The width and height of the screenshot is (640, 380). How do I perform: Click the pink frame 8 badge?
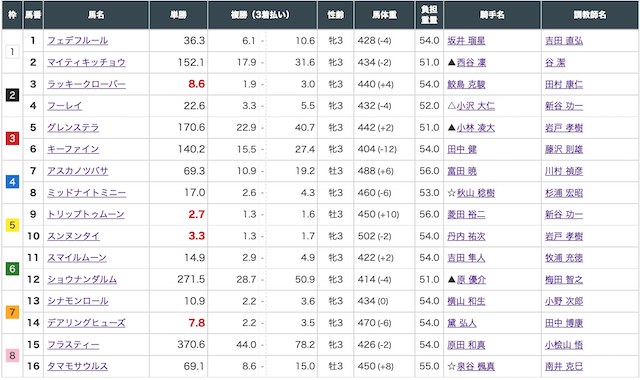12,355
